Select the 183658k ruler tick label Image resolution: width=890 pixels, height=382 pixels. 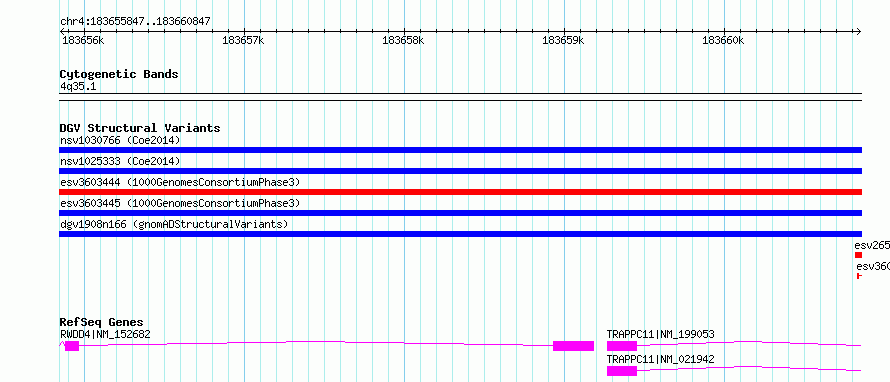pyautogui.click(x=403, y=40)
